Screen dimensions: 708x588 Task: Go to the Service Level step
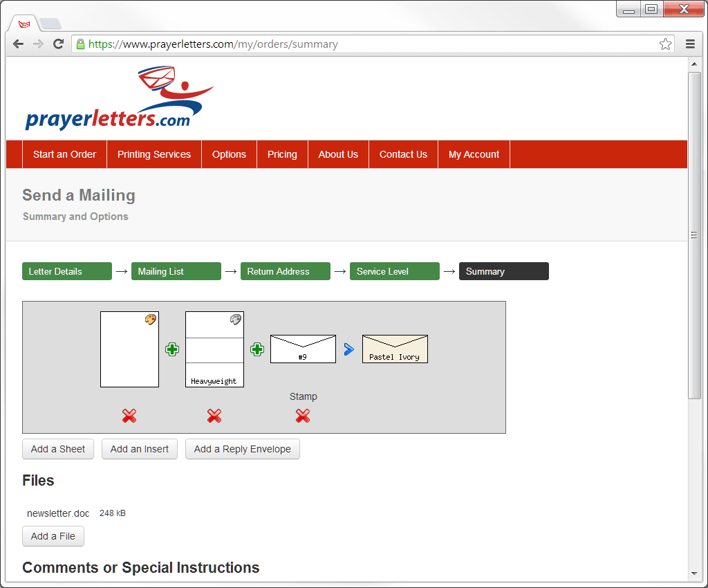point(395,271)
